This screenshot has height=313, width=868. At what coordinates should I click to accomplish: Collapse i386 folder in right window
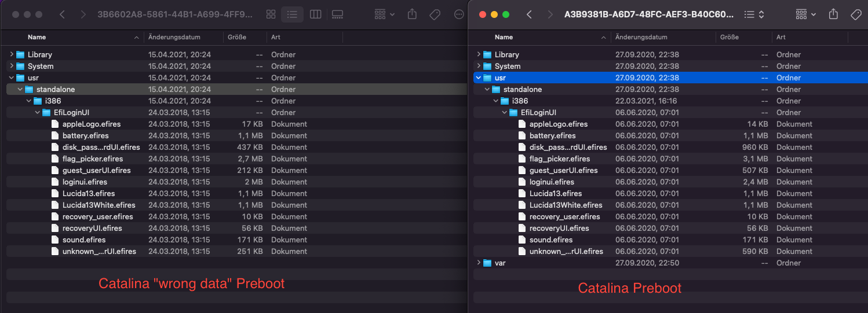click(x=496, y=101)
